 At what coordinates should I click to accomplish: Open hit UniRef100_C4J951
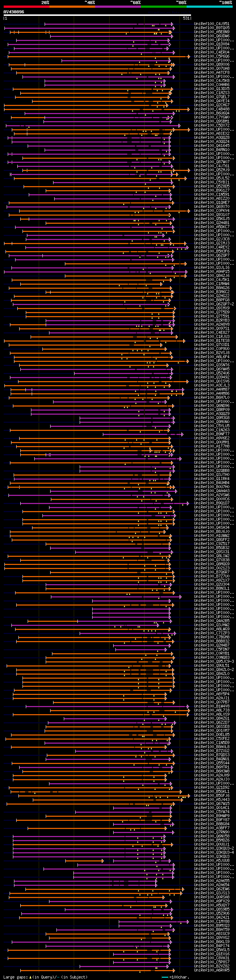(212, 24)
